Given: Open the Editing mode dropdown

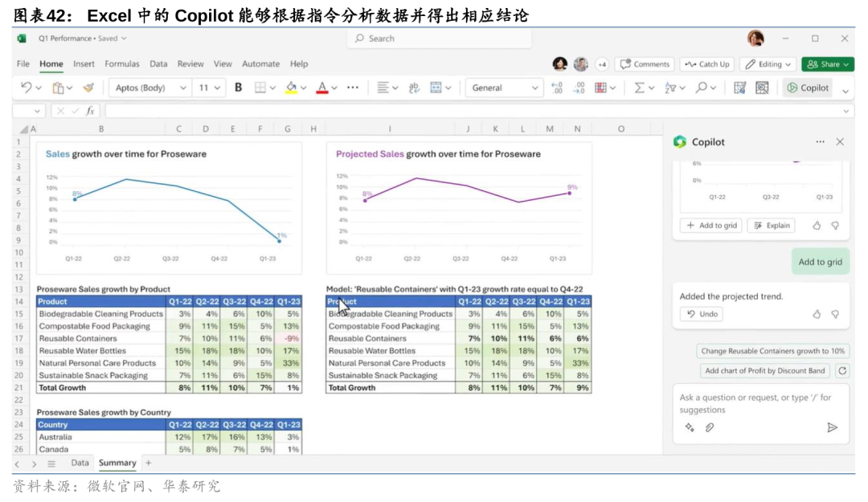Looking at the screenshot, I should [768, 64].
